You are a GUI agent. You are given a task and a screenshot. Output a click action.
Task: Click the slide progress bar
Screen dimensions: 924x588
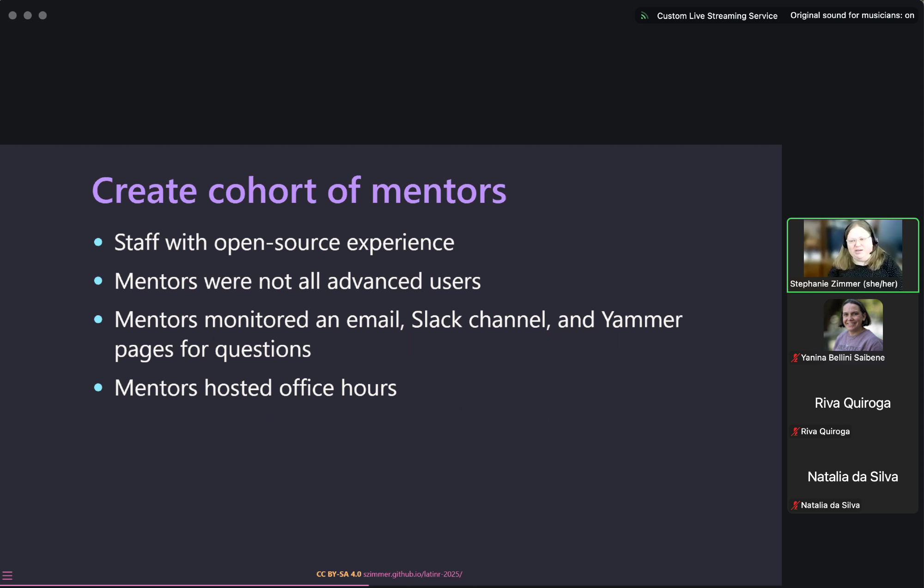185,585
